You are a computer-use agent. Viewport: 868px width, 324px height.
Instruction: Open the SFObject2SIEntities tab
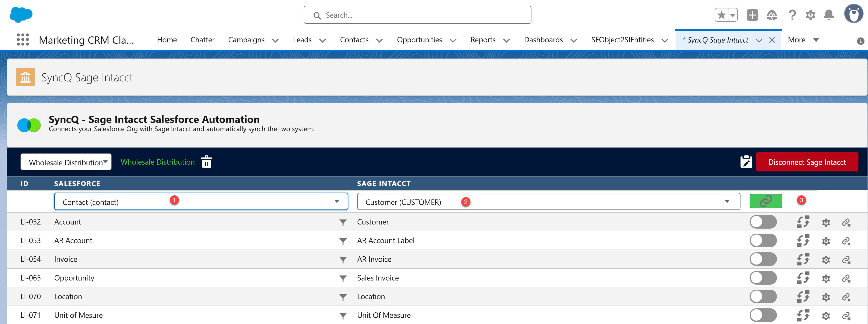[622, 40]
